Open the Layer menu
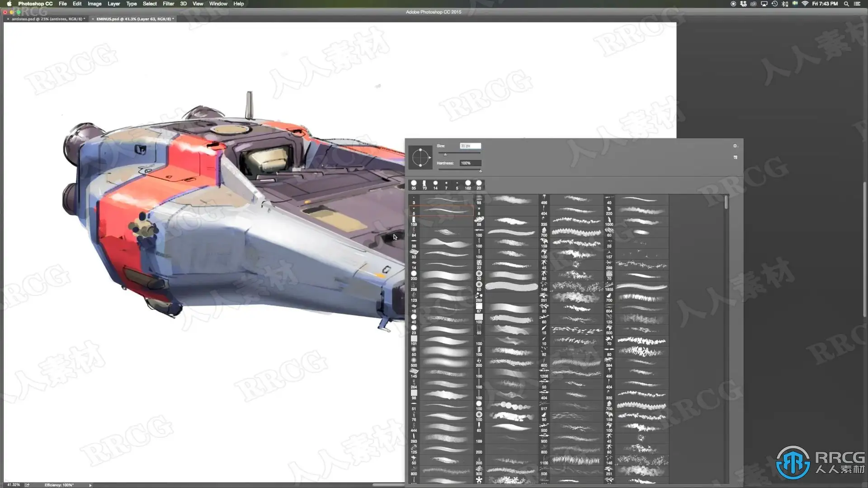Viewport: 868px width, 488px height. [113, 4]
